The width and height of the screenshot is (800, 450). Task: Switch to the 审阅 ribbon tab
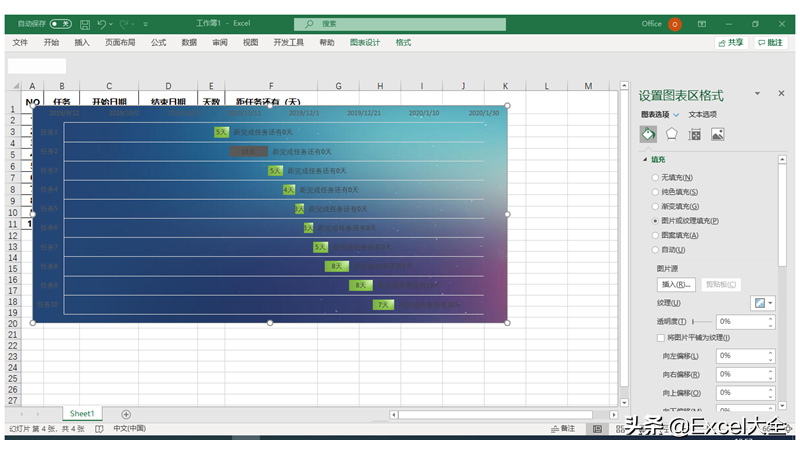[x=220, y=42]
